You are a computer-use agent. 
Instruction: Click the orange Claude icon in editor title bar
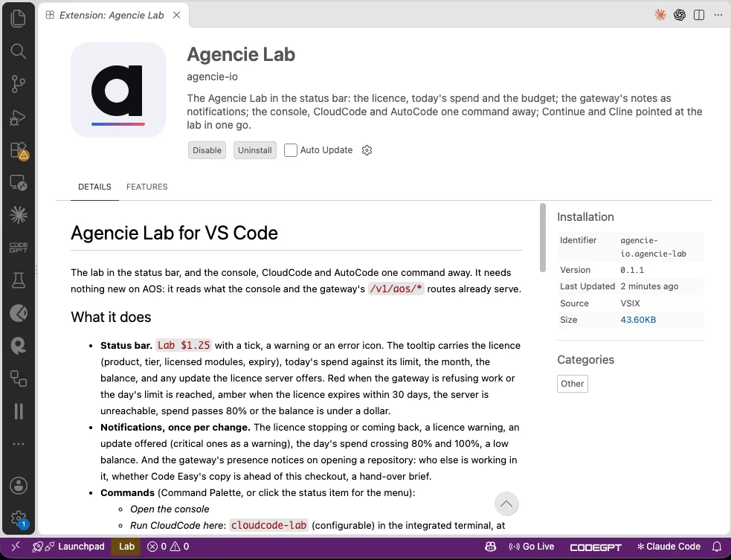tap(660, 15)
